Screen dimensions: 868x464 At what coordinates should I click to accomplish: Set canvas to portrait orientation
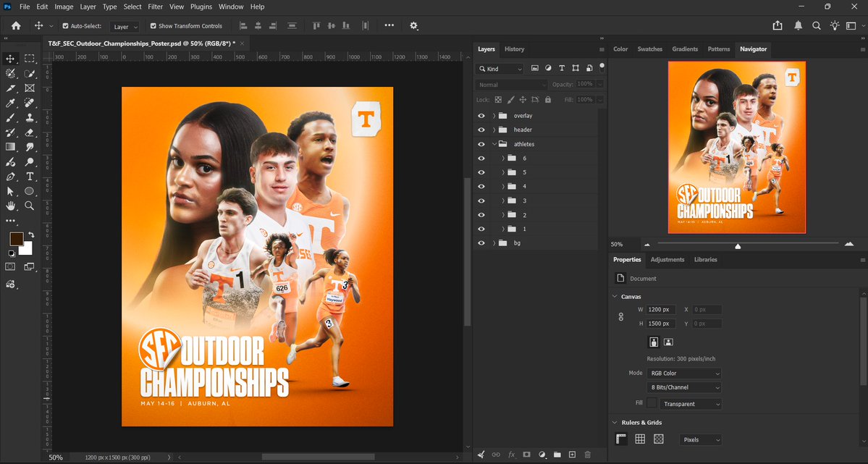click(654, 342)
